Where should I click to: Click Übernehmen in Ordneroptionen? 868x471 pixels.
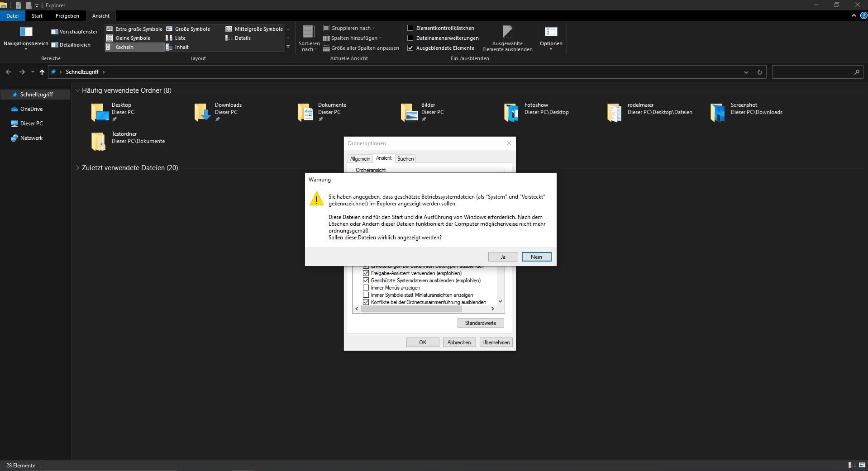pyautogui.click(x=496, y=343)
